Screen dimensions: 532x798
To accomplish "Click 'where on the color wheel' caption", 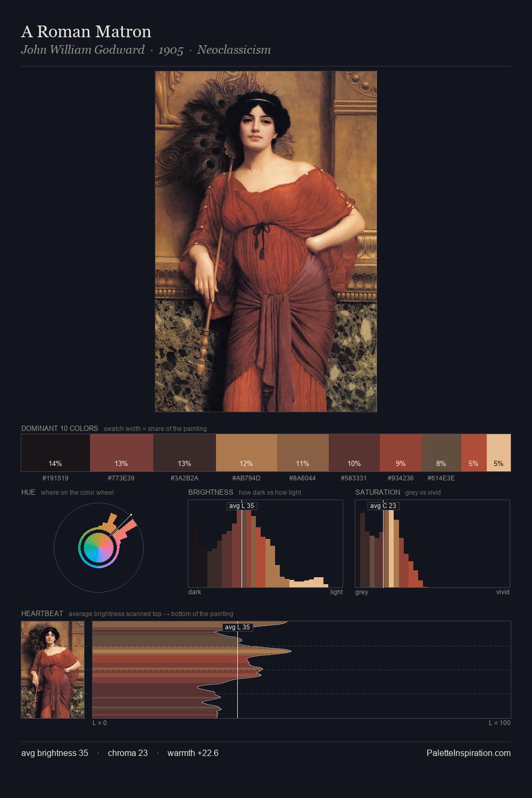I will (77, 493).
